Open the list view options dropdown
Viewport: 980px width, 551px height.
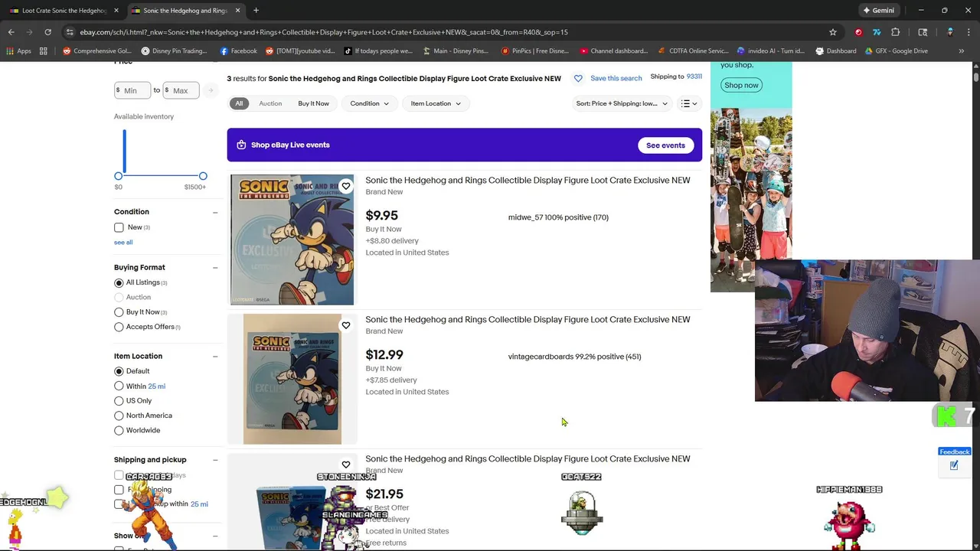pos(689,103)
